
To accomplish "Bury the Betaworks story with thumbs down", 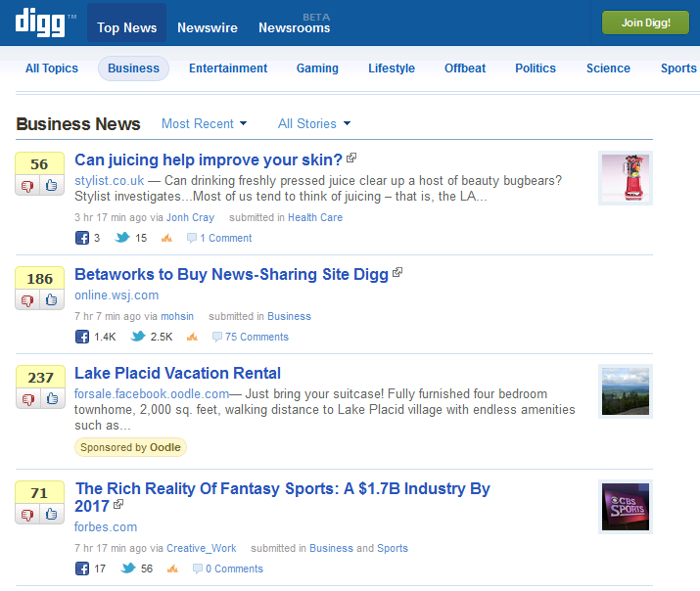I will (27, 300).
